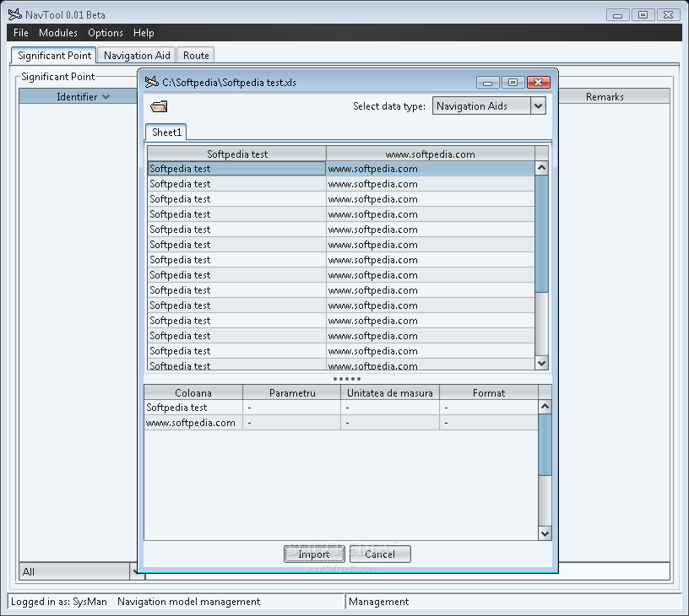Click the Unitatea de masura column header
This screenshot has height=616, width=689.
(390, 392)
